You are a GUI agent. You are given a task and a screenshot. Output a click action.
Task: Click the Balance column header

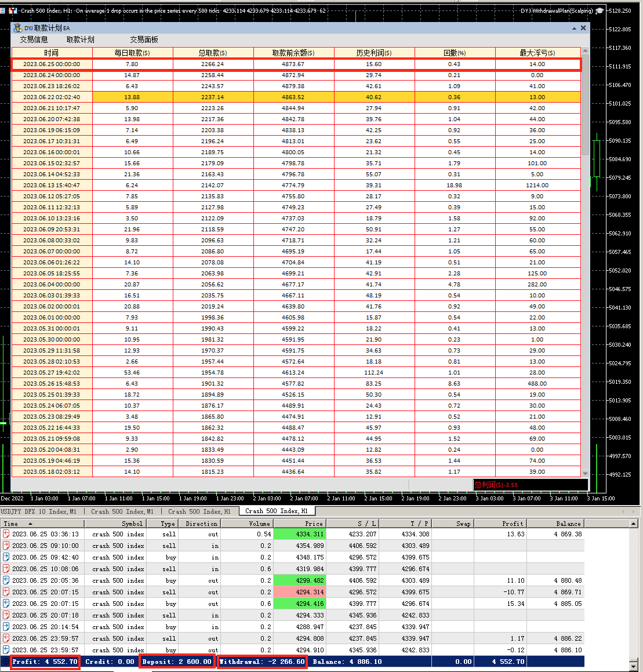(555, 524)
